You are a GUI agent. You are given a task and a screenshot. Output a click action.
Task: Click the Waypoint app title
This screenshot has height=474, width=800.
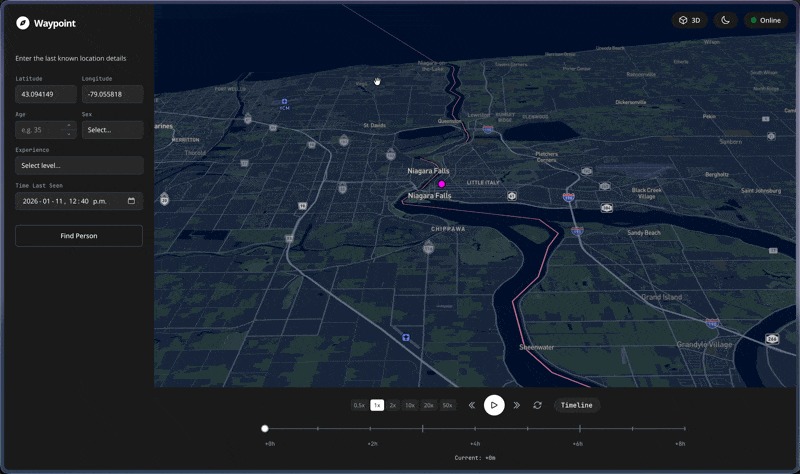pyautogui.click(x=55, y=23)
